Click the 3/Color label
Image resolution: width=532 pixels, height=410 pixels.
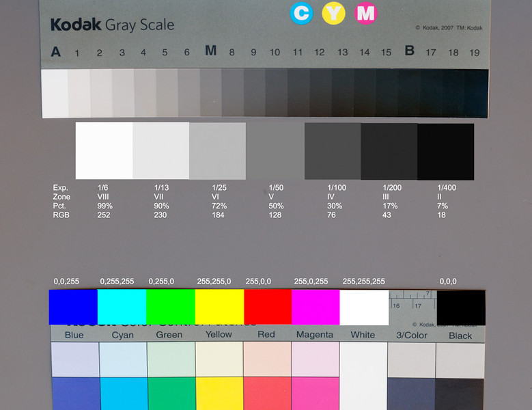[x=412, y=335]
